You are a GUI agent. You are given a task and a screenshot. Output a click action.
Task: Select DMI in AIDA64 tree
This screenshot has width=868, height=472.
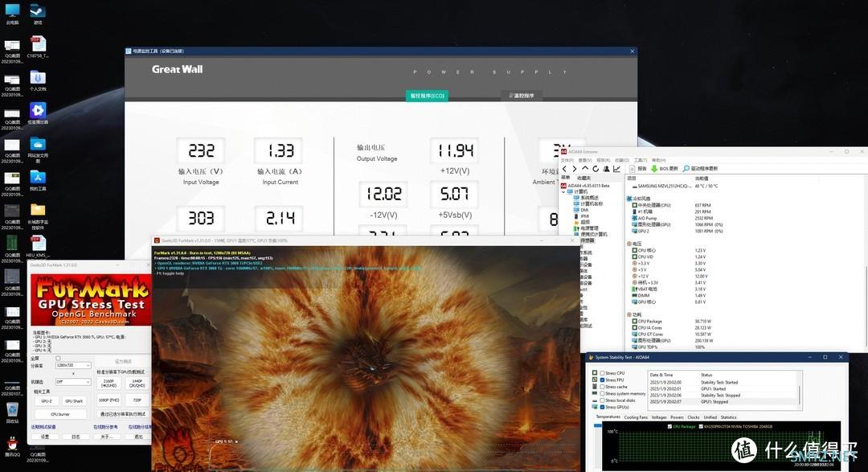581,210
